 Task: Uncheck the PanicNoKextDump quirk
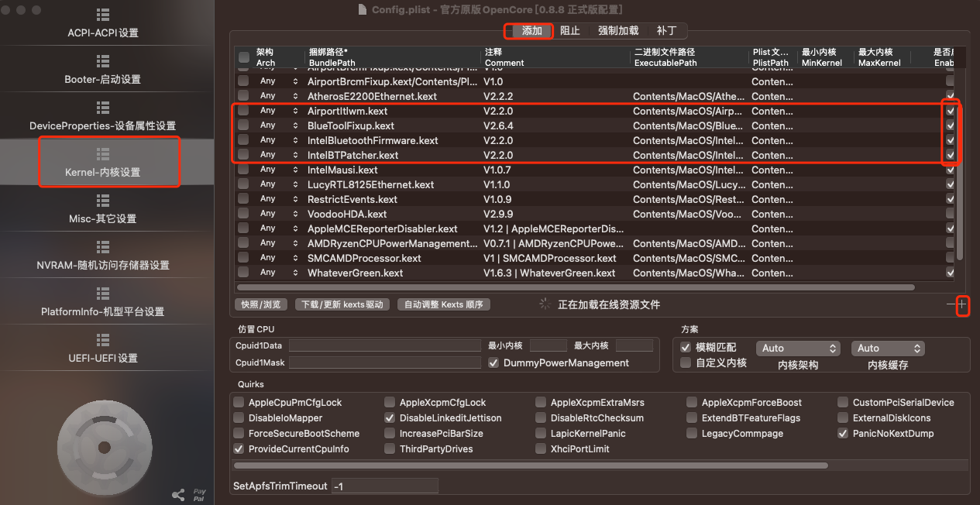tap(843, 434)
